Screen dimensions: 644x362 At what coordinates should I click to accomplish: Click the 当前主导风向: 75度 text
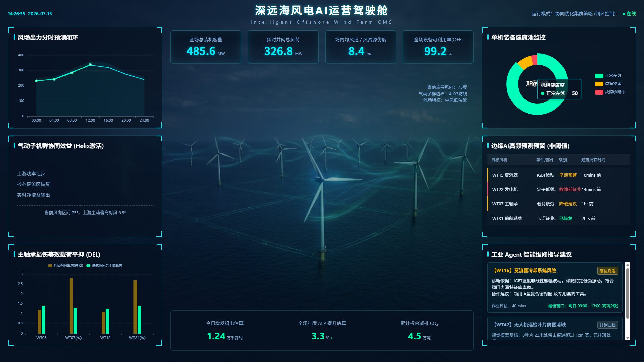coord(447,87)
